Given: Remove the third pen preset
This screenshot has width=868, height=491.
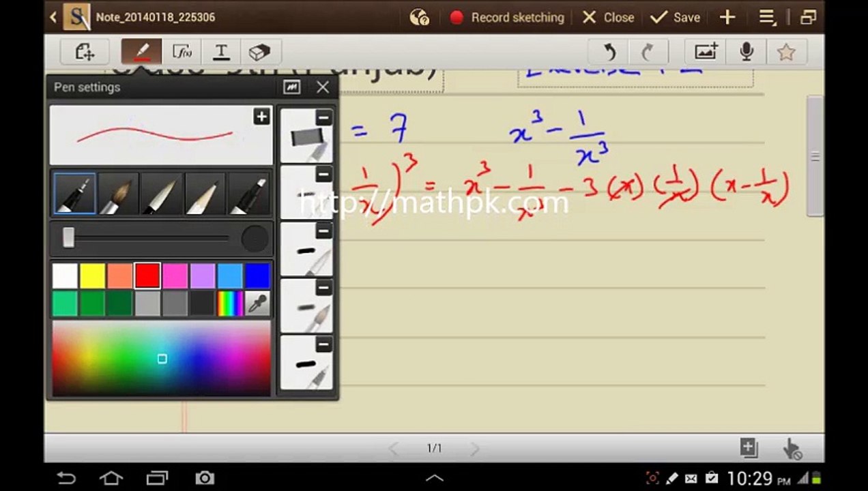Looking at the screenshot, I should tap(324, 232).
